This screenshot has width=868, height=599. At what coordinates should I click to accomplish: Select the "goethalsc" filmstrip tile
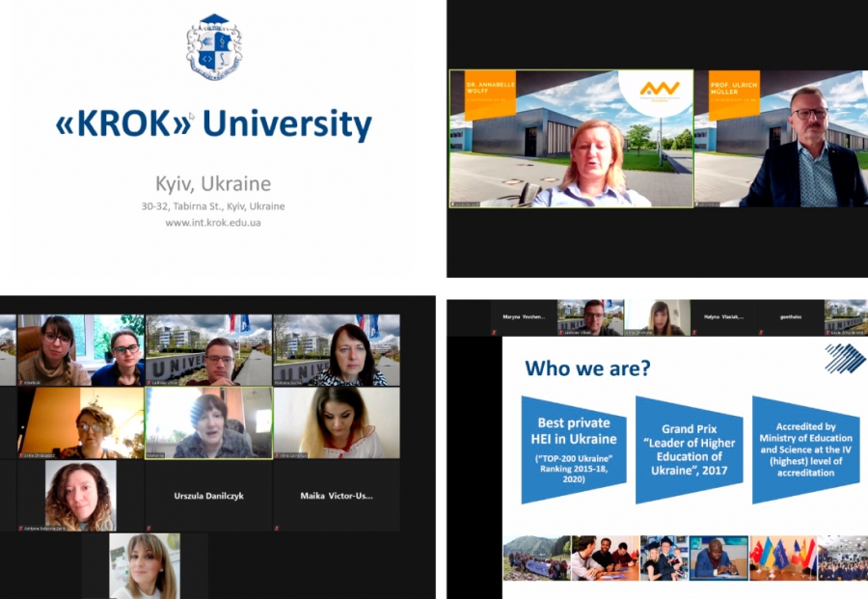pyautogui.click(x=791, y=317)
